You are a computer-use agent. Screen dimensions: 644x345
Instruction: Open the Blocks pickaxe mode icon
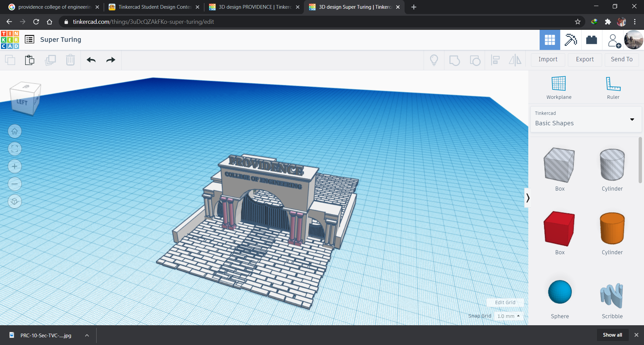coord(571,40)
